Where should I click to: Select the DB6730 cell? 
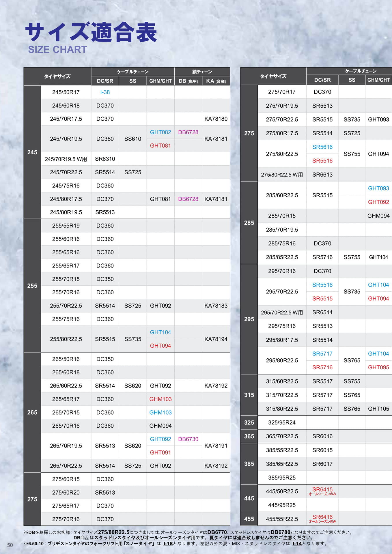pos(188,439)
